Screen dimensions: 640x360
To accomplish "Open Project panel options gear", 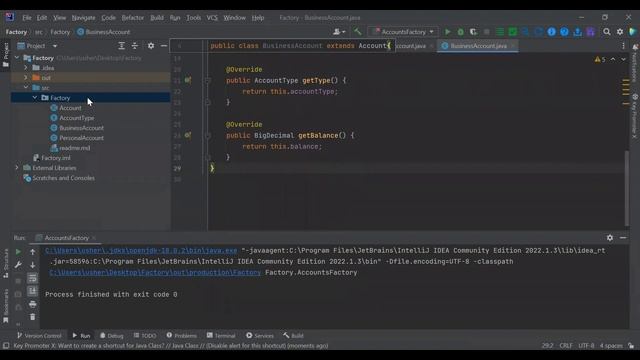I will point(151,46).
